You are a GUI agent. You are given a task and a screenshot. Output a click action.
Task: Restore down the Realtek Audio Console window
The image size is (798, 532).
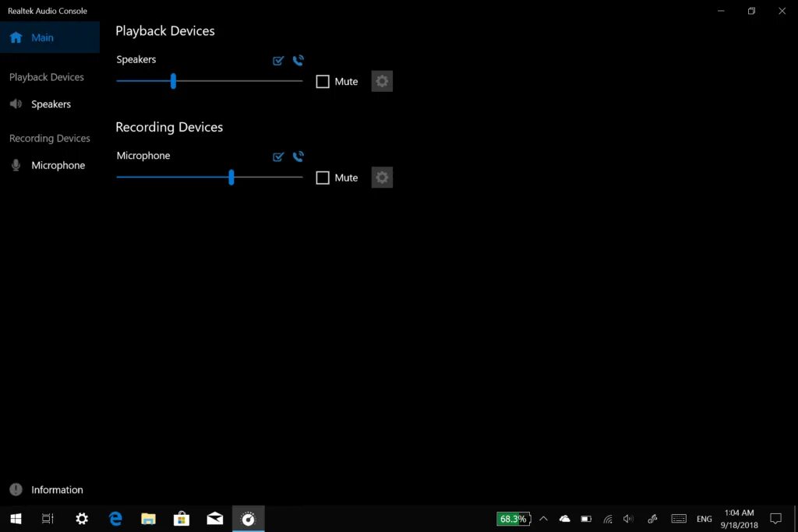point(751,11)
